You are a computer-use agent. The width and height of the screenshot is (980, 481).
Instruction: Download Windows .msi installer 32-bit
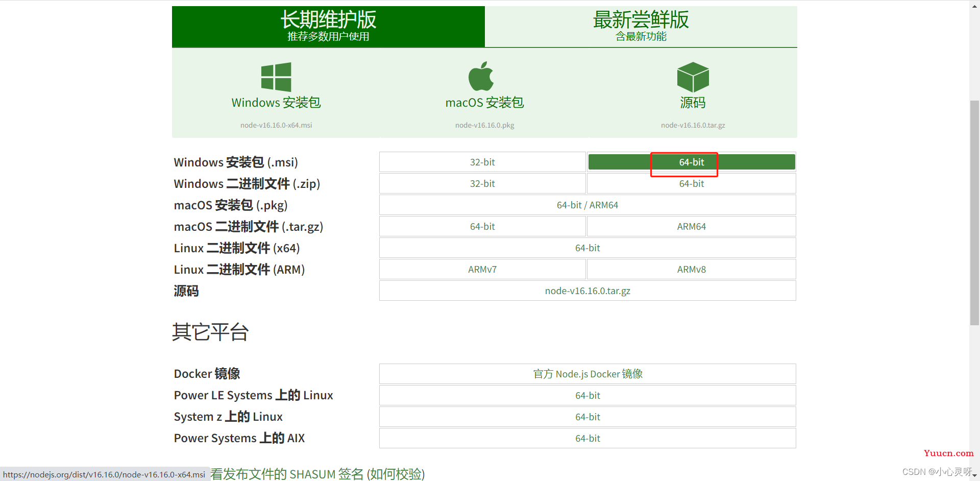[482, 162]
